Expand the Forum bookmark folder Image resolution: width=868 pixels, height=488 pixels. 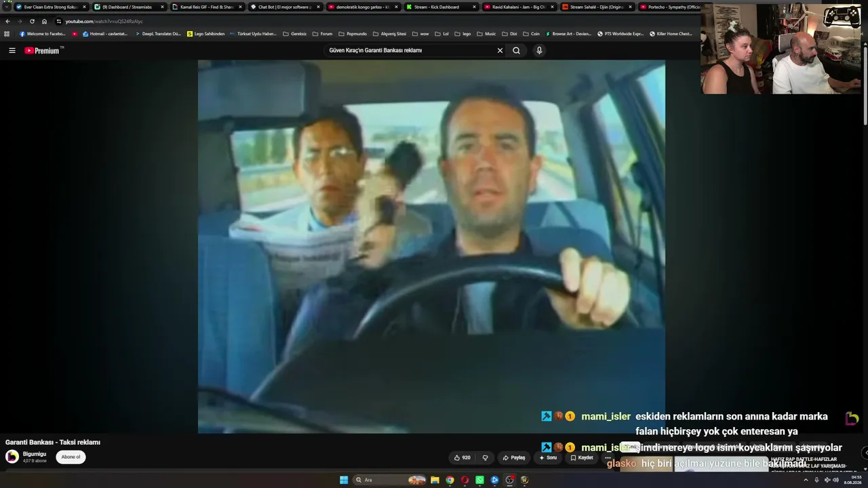(323, 33)
